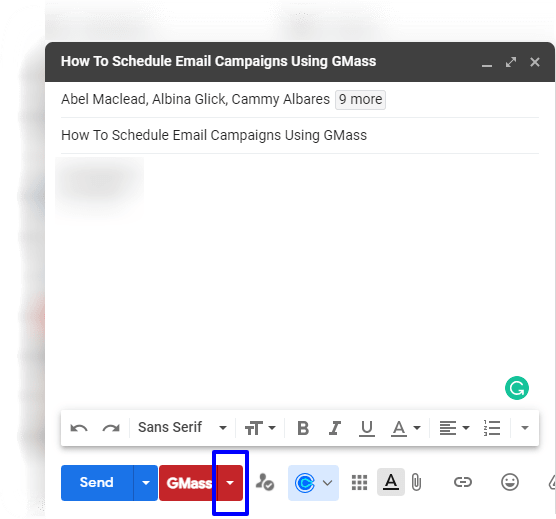Viewport: 556px width, 519px height.
Task: Click the insert emoji smiley icon
Action: 510,482
